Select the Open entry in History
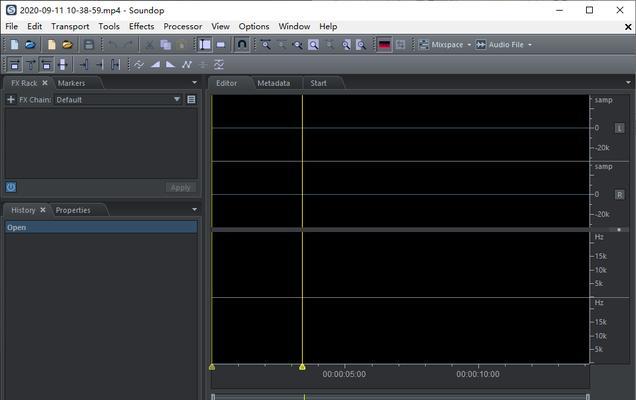This screenshot has height=400, width=636. [x=101, y=227]
